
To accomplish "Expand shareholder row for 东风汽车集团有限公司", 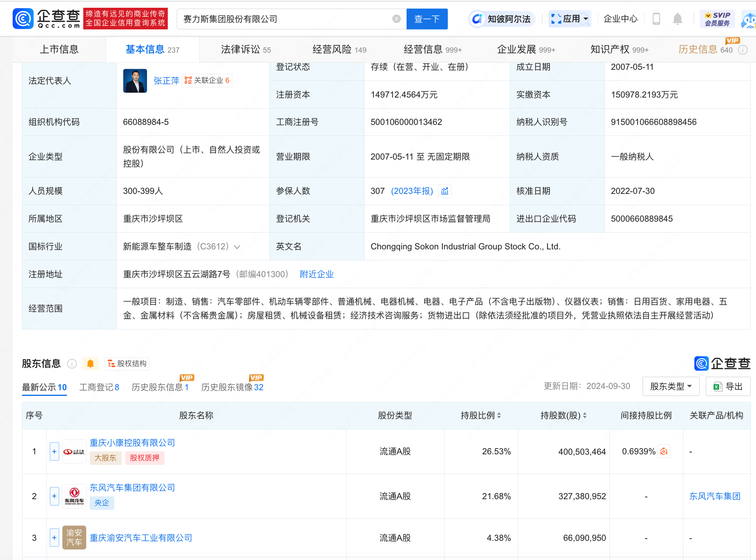I will point(54,496).
